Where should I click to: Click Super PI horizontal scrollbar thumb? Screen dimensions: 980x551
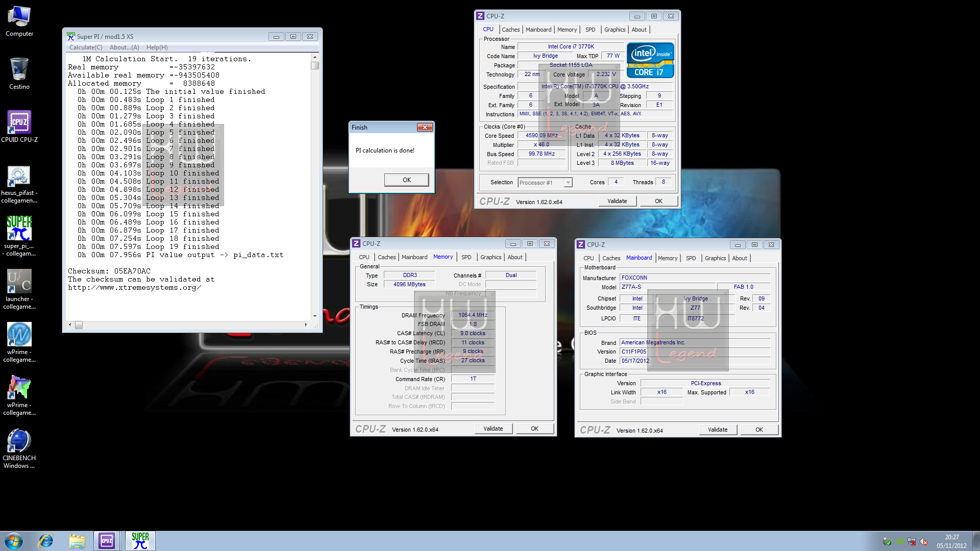tap(79, 325)
